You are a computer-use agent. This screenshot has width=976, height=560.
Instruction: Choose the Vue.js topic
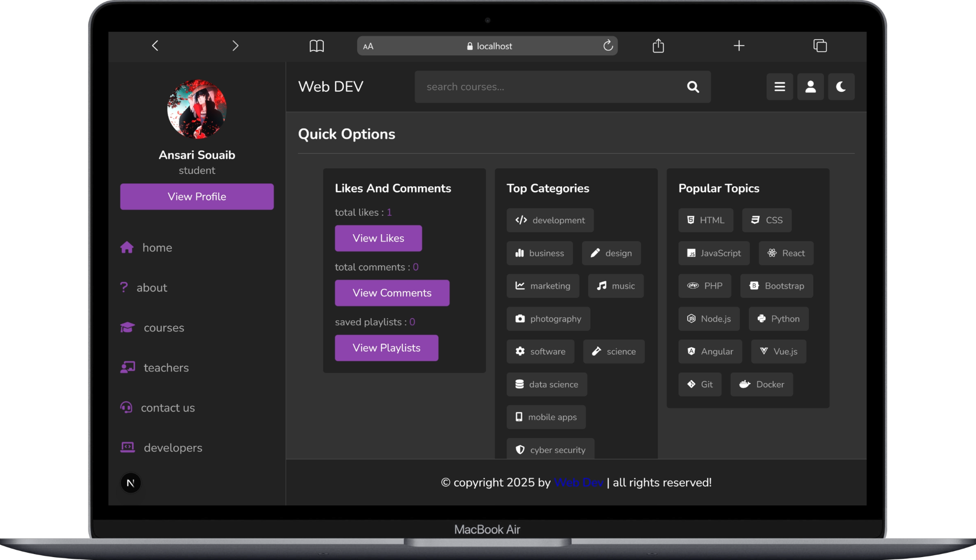point(778,351)
